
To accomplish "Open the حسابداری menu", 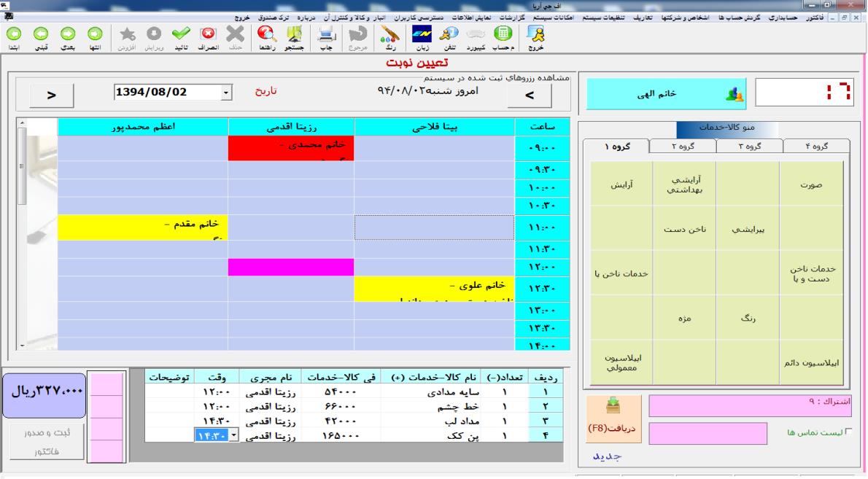I will [783, 17].
